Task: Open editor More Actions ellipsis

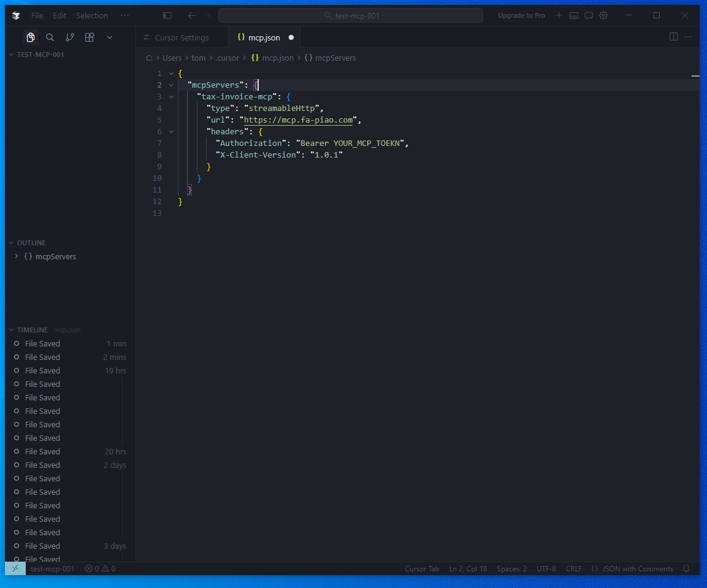Action: [687, 37]
